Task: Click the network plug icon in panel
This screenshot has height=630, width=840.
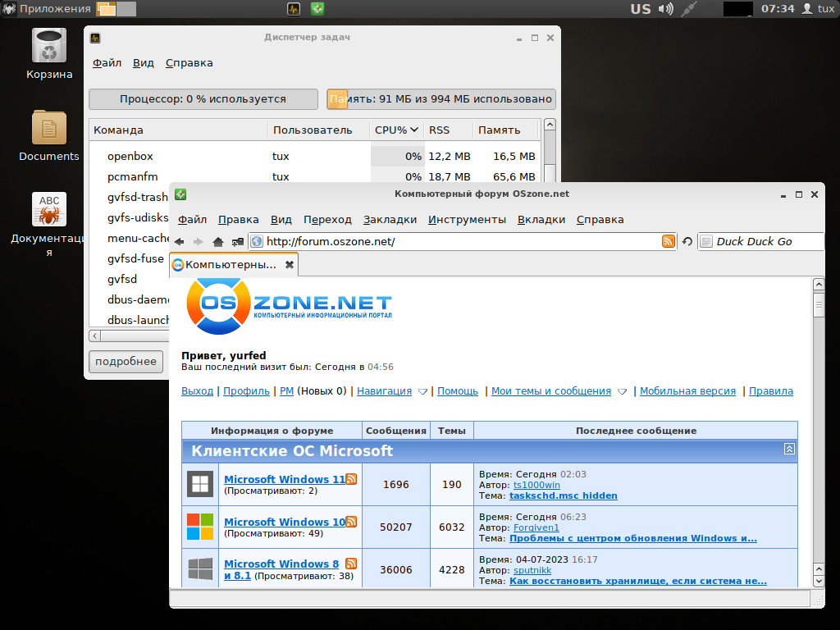Action: click(x=689, y=8)
